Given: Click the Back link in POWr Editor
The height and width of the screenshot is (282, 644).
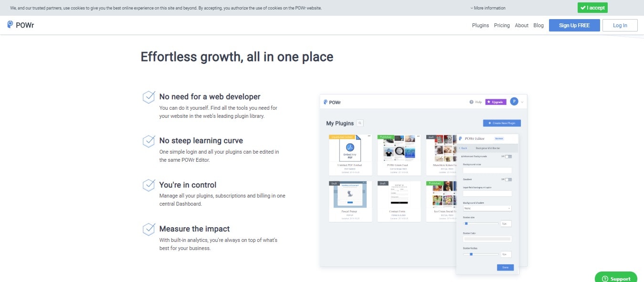Looking at the screenshot, I should (463, 148).
